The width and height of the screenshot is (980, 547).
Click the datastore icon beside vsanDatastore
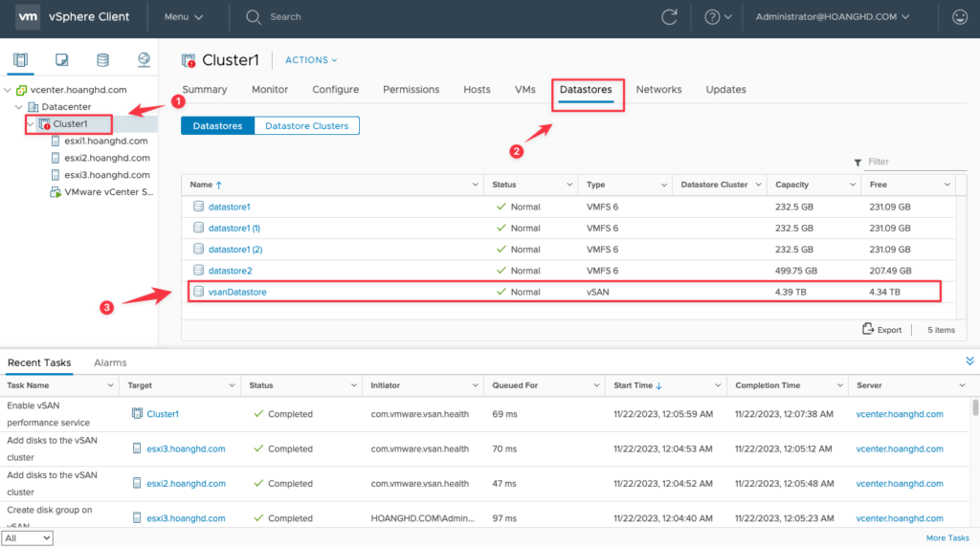[199, 292]
